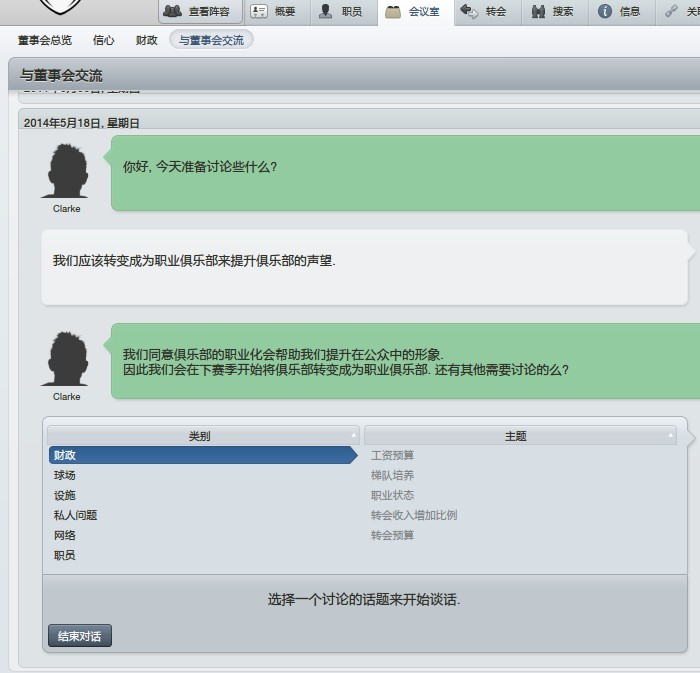Open the 信息 tab
Screen dimensions: 700x673
[622, 12]
